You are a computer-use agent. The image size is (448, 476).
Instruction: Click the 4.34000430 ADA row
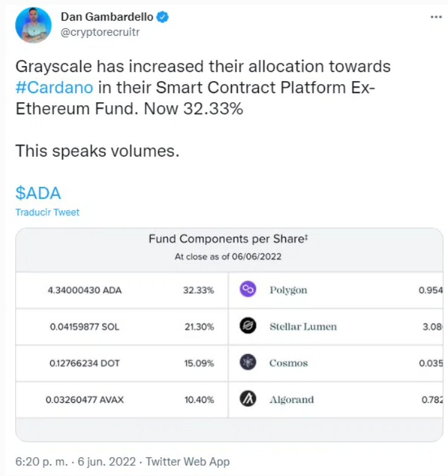tap(85, 290)
